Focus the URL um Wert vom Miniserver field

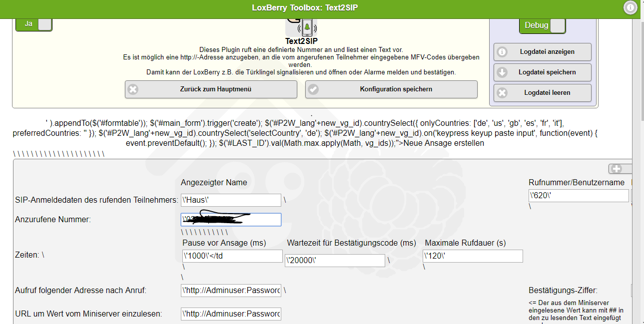tap(231, 314)
